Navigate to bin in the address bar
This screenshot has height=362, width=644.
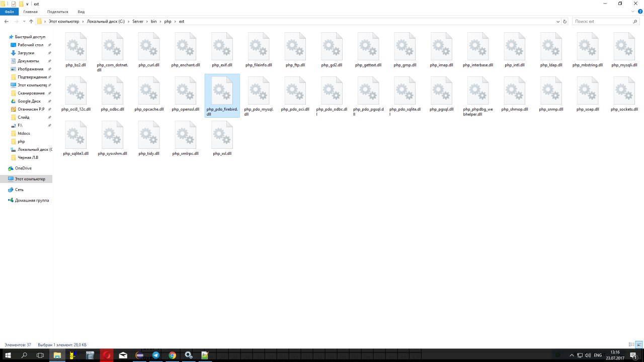(x=154, y=22)
